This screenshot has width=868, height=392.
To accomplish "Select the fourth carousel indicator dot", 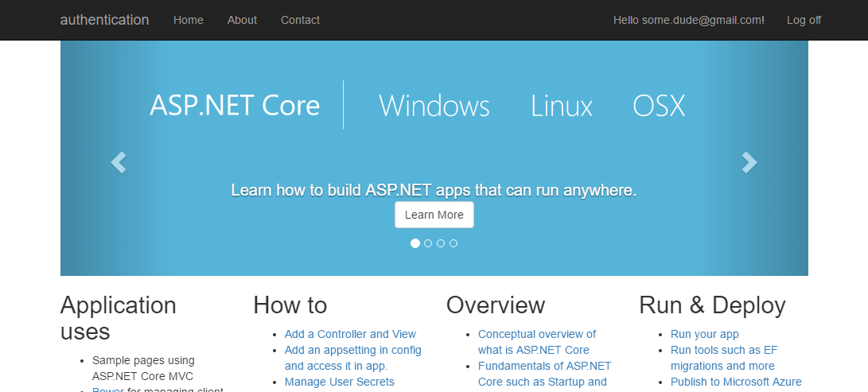I will [453, 243].
